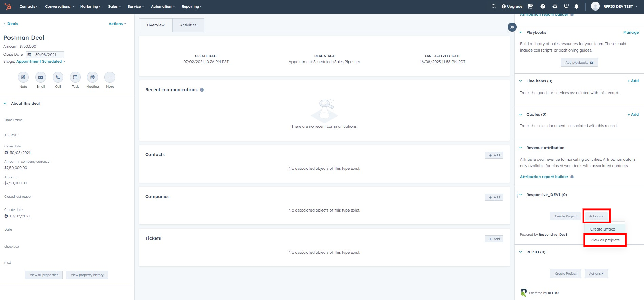Compose an Email with the envelope icon

click(40, 77)
